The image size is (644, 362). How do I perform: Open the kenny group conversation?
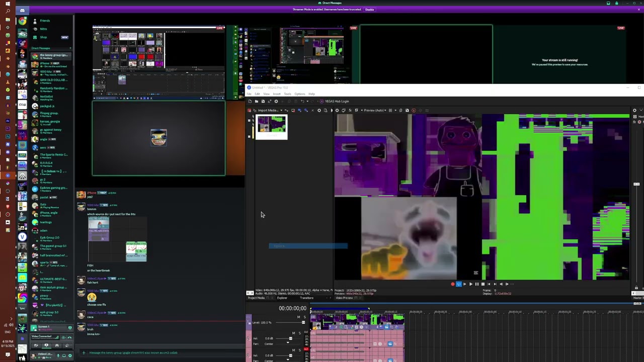pyautogui.click(x=50, y=56)
